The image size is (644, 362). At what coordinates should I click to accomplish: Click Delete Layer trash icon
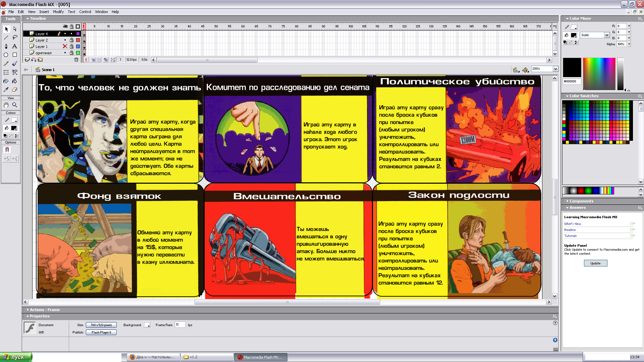(76, 60)
